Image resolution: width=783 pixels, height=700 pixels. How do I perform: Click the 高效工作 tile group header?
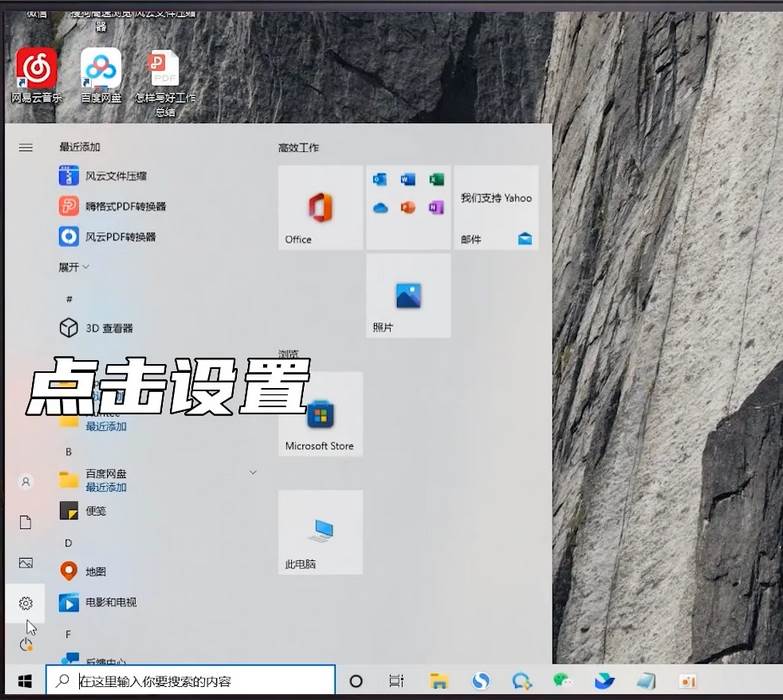coord(298,148)
